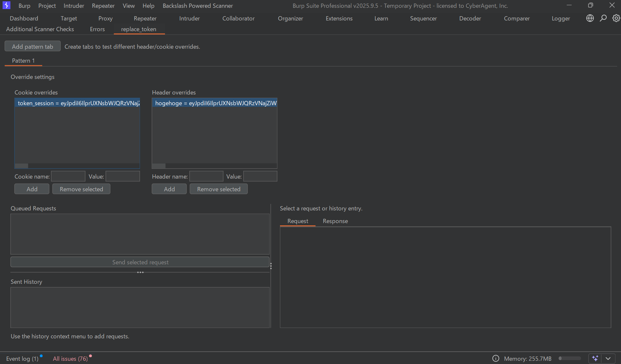Click the vertical dots split-pane handle
The width and height of the screenshot is (621, 364).
[x=271, y=266]
